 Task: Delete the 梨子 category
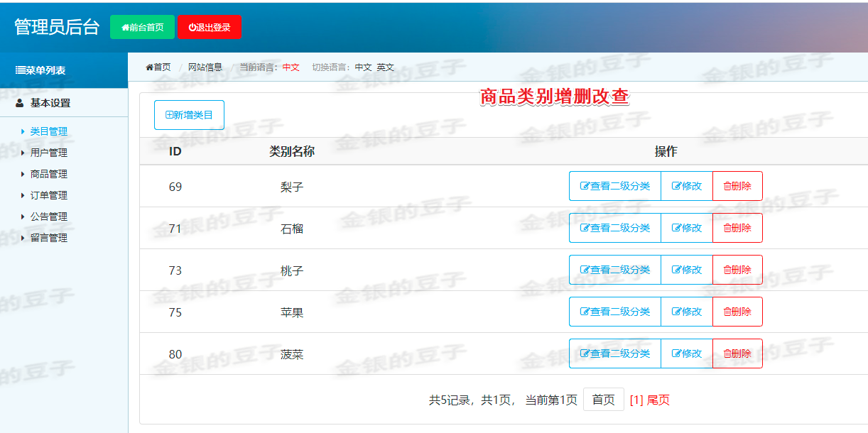coord(737,186)
